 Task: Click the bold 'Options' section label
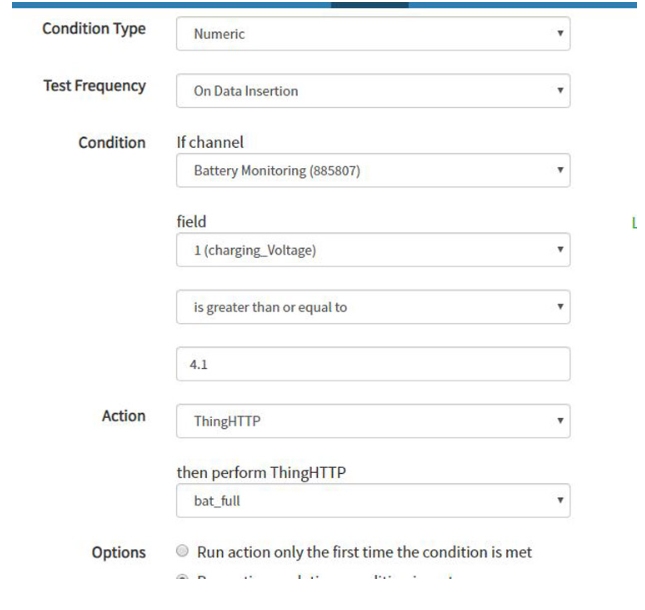[x=118, y=552]
